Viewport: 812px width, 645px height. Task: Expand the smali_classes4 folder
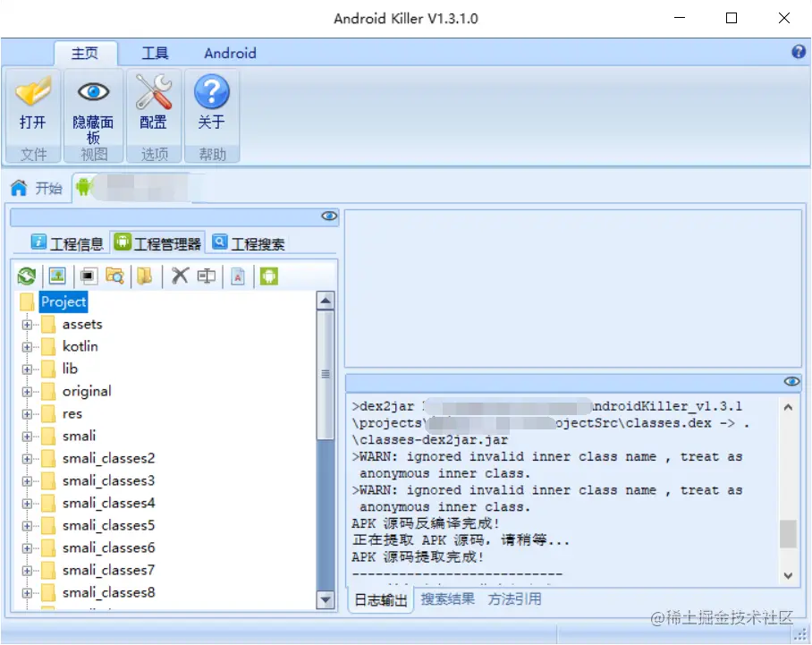pos(27,504)
